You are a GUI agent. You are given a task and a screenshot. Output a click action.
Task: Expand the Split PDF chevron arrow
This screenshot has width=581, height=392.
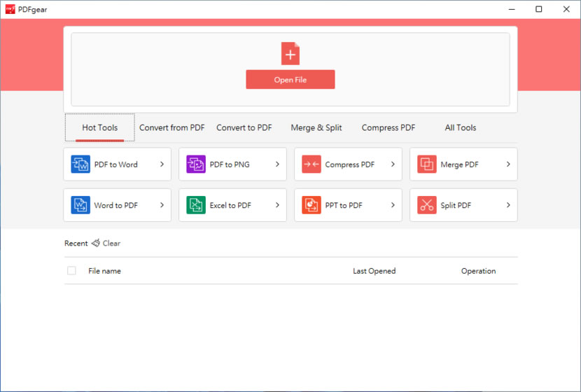click(x=508, y=205)
